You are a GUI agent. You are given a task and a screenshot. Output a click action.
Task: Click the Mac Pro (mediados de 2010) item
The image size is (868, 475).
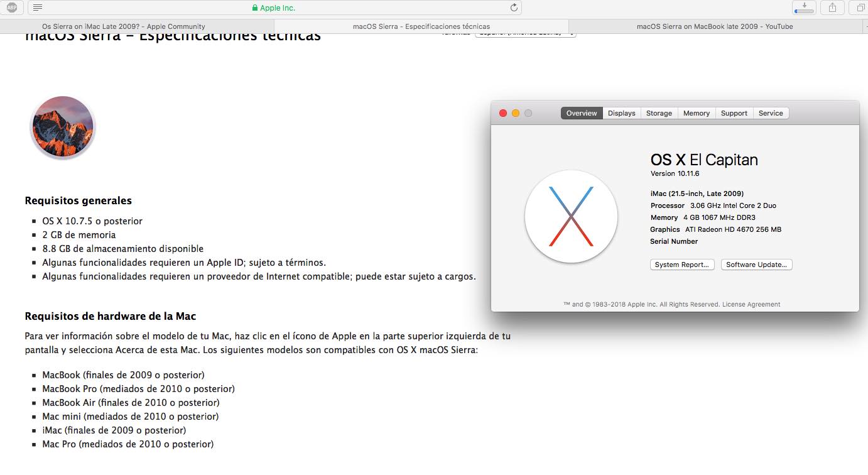point(128,444)
